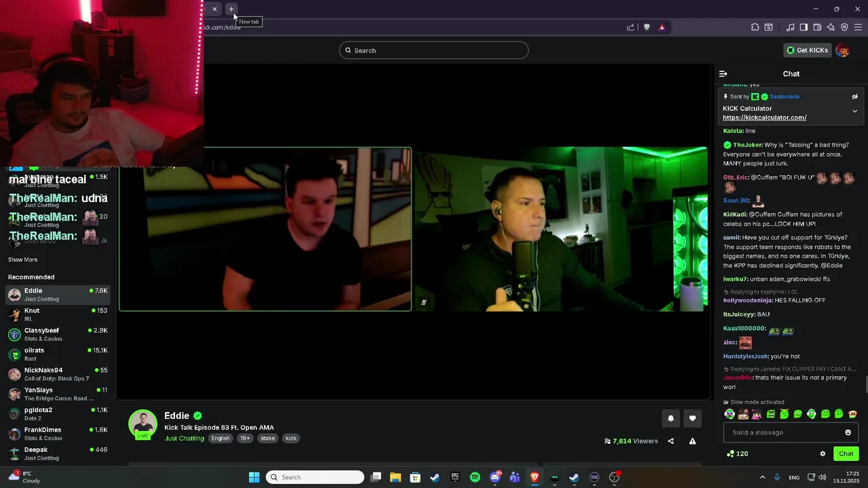Open Windows Start menu
The height and width of the screenshot is (488, 868).
coord(254,477)
